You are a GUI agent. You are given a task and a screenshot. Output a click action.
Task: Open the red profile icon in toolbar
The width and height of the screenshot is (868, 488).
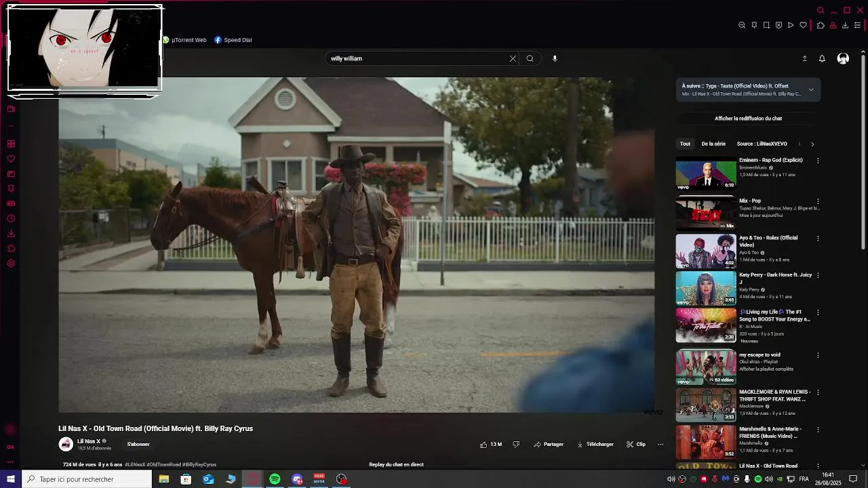click(x=833, y=25)
